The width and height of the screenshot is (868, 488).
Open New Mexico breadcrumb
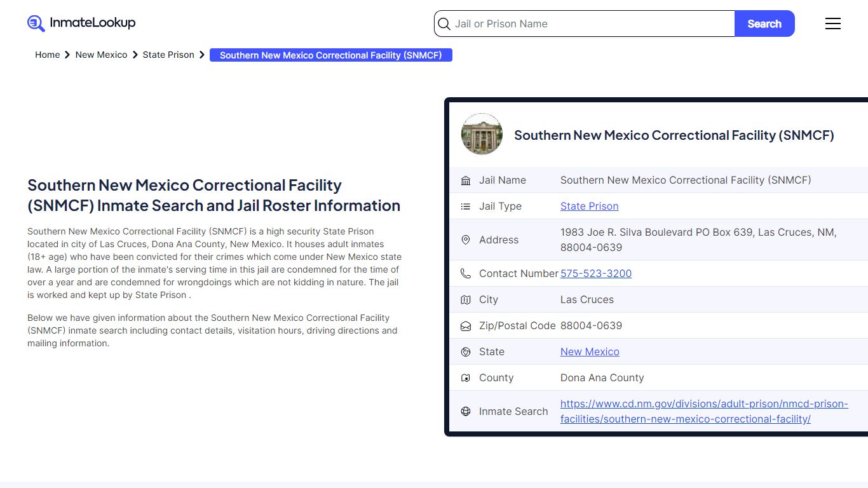coord(101,55)
